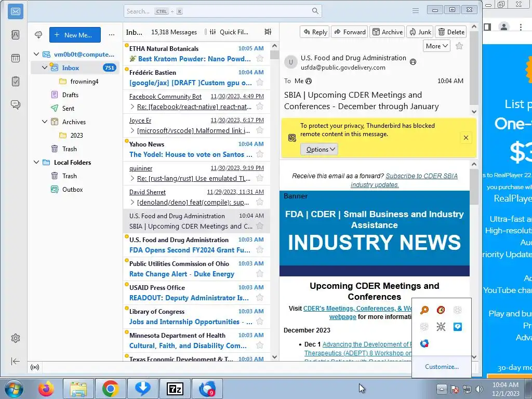This screenshot has height=399, width=532.
Task: Reply to the current message
Action: click(315, 32)
